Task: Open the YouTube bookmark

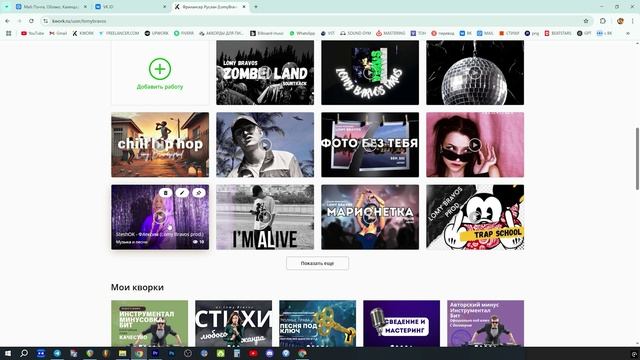Action: coord(32,33)
